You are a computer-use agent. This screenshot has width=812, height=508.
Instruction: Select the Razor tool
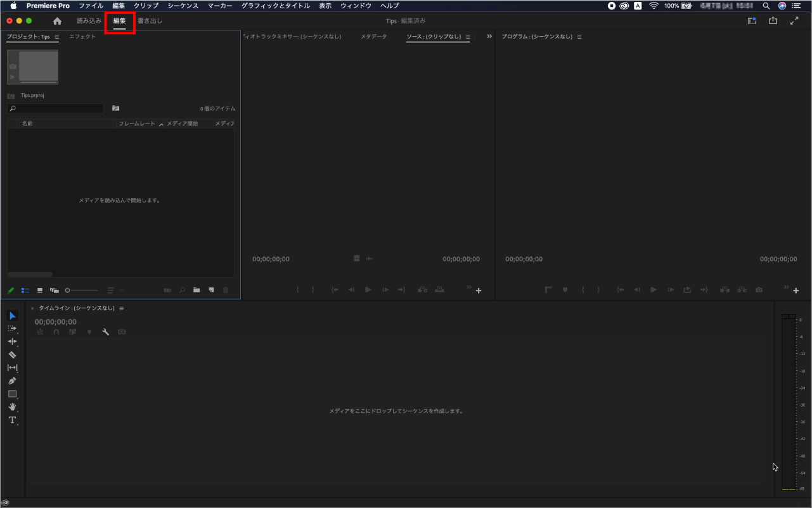[12, 355]
